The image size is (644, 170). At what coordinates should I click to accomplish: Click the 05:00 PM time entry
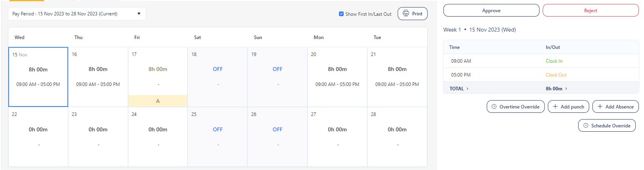tap(461, 75)
